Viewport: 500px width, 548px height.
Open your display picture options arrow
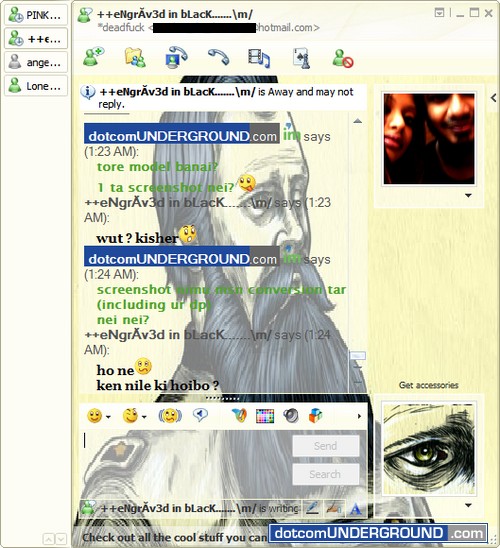coord(468,505)
